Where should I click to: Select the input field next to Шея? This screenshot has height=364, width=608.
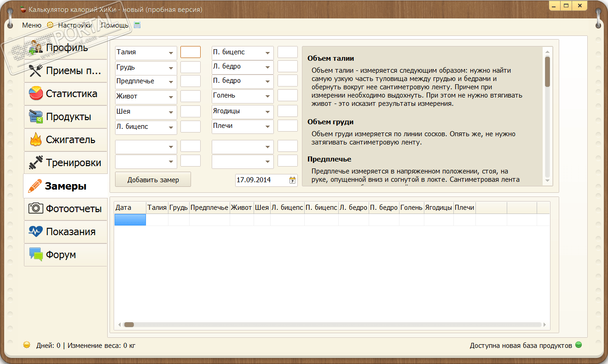(191, 111)
